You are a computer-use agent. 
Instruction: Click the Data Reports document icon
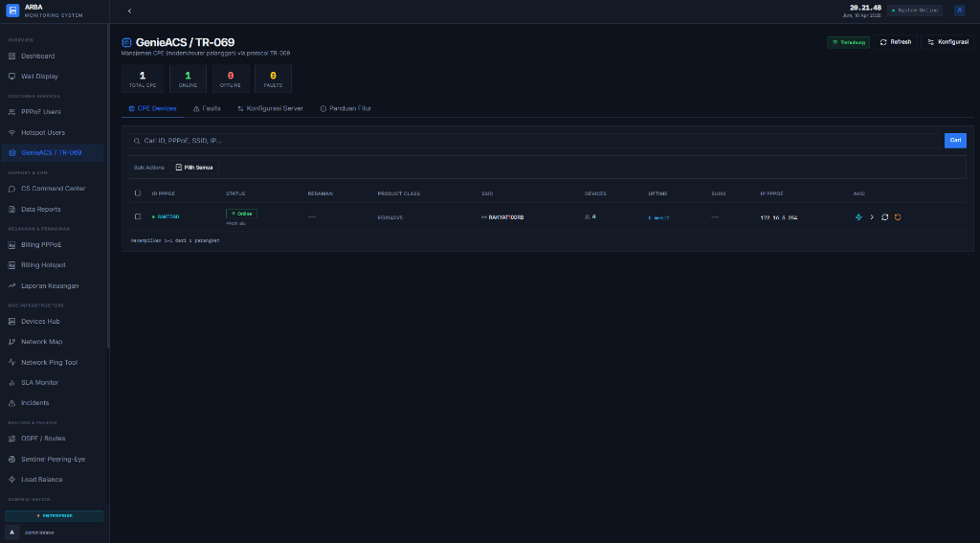(11, 210)
